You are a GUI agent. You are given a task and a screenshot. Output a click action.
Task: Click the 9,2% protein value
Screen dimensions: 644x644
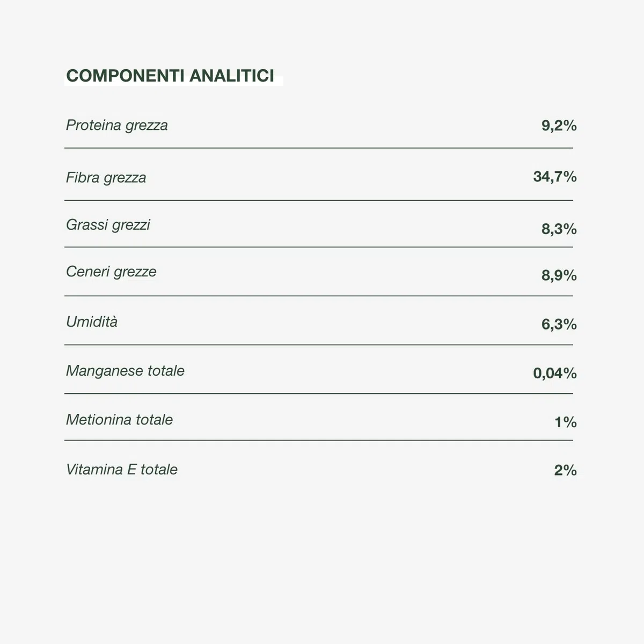[x=559, y=126]
